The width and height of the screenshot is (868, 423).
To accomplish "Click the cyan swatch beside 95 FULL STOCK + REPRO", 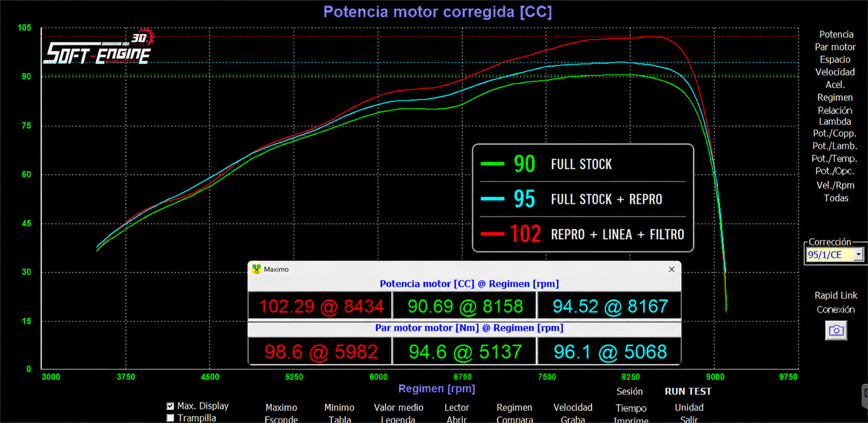I will [x=493, y=199].
